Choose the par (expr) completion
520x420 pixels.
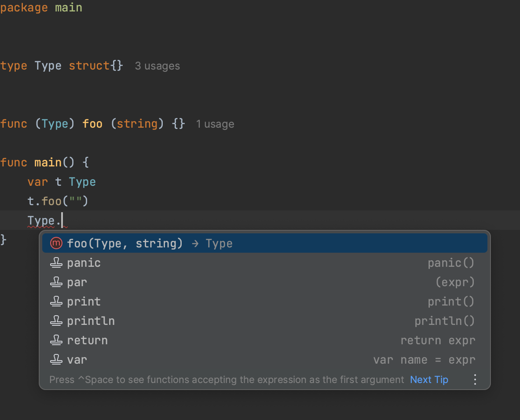pos(77,282)
